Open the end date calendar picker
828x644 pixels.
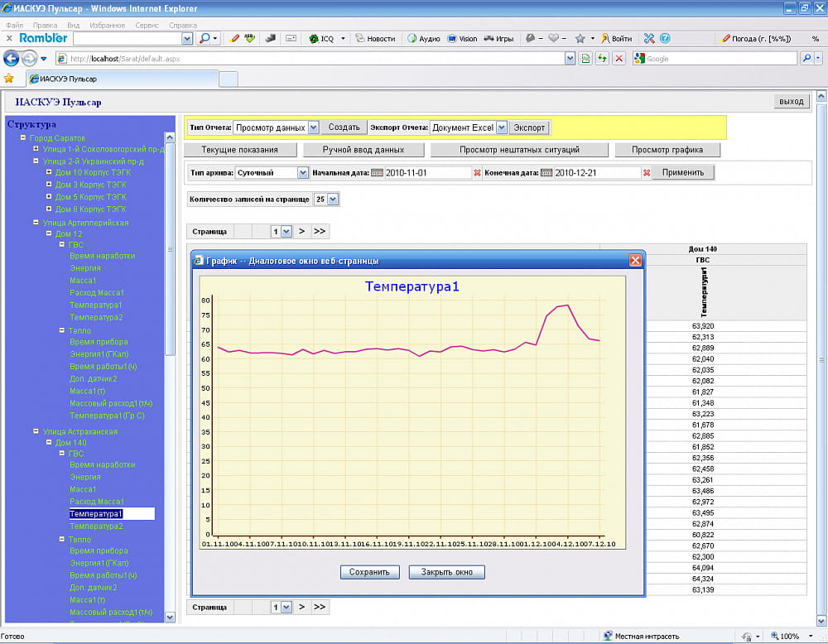pyautogui.click(x=546, y=173)
